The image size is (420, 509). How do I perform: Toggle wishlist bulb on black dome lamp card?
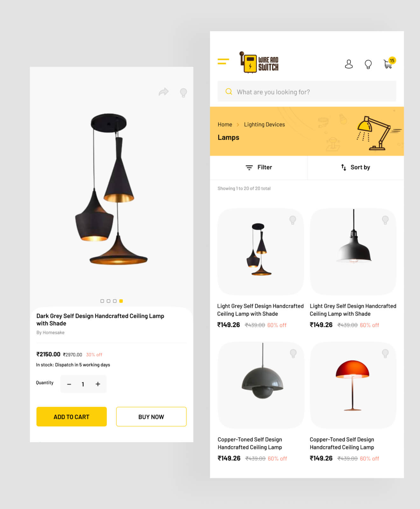coord(385,220)
